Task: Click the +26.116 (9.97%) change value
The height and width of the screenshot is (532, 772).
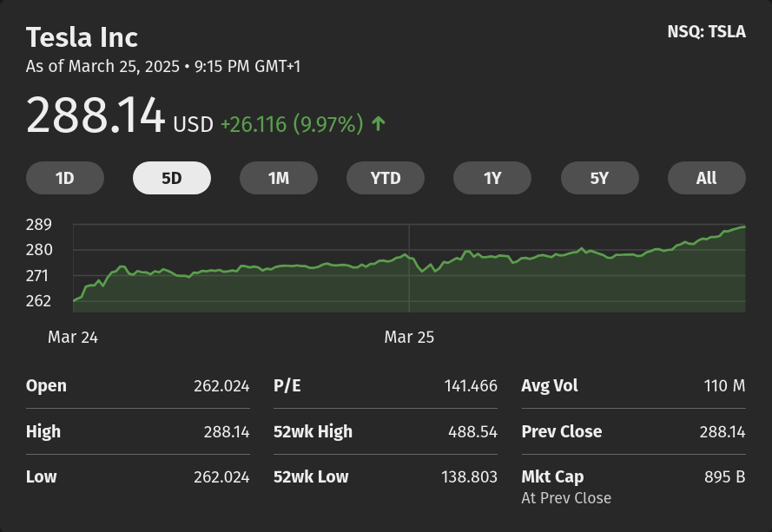Action: (291, 124)
